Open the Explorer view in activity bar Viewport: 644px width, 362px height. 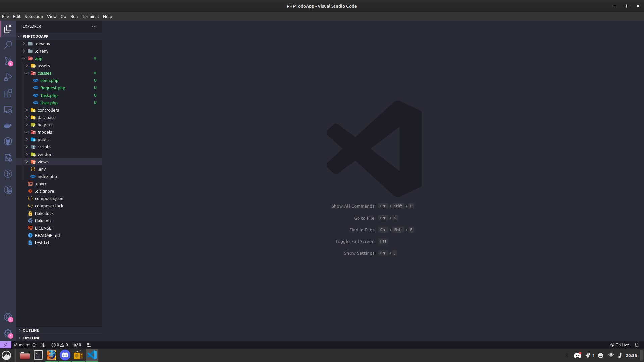pos(8,29)
